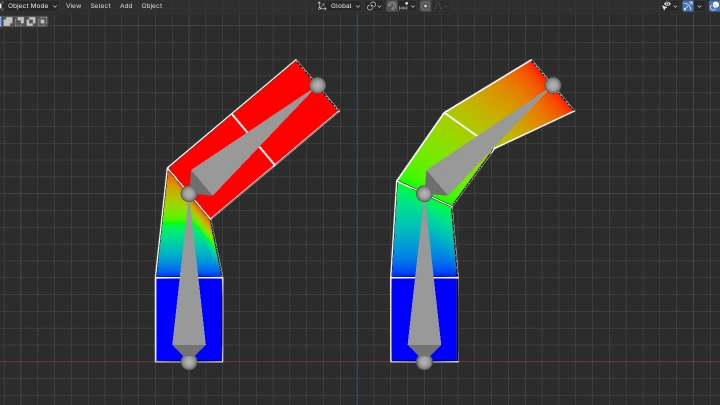Choose the Extend selection mode icon
720x405 pixels.
pos(8,22)
